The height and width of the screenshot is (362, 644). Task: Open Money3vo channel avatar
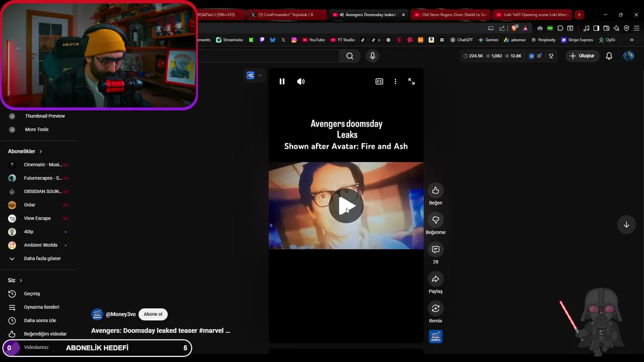click(x=97, y=314)
